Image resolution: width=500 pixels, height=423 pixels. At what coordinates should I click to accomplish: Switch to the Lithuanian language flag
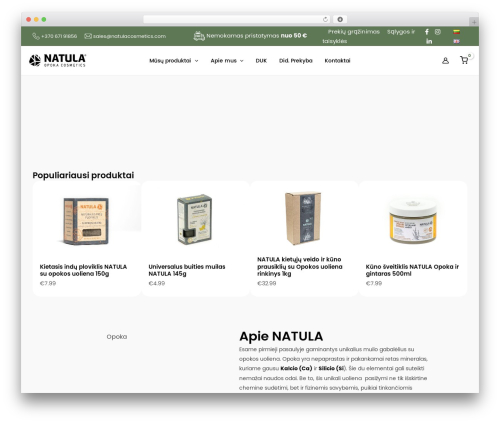(456, 32)
